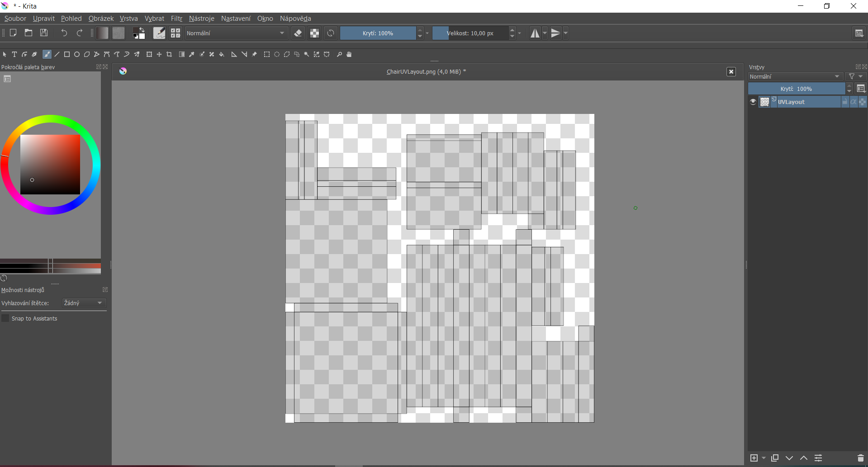868x467 pixels.
Task: Select the Measure tool
Action: coord(244,54)
